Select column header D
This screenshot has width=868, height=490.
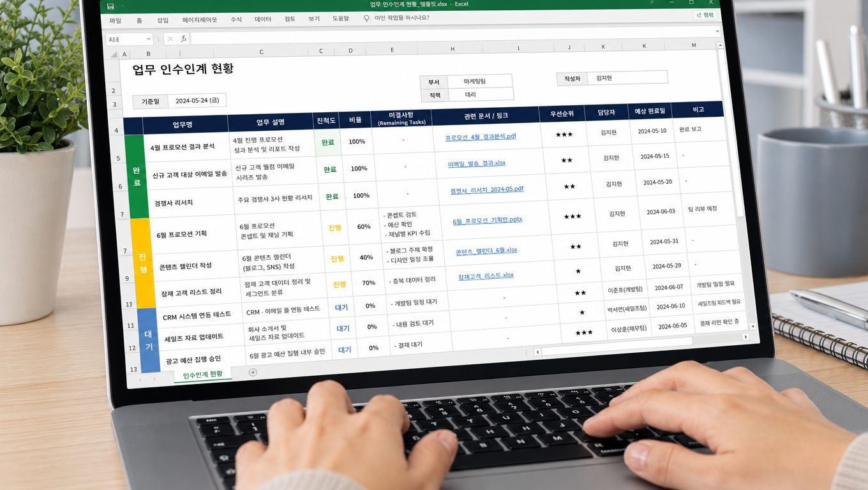(350, 50)
